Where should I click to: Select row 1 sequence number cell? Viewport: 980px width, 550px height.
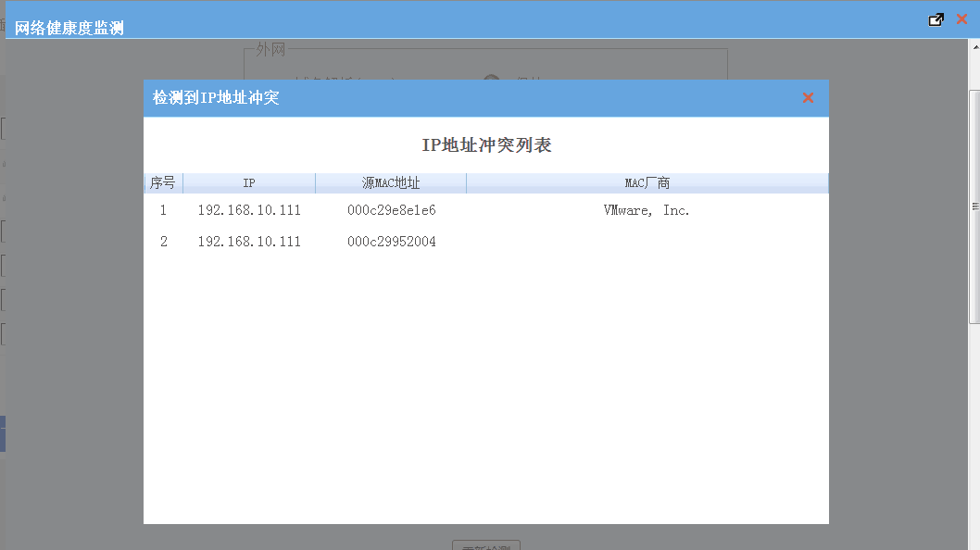click(x=163, y=210)
